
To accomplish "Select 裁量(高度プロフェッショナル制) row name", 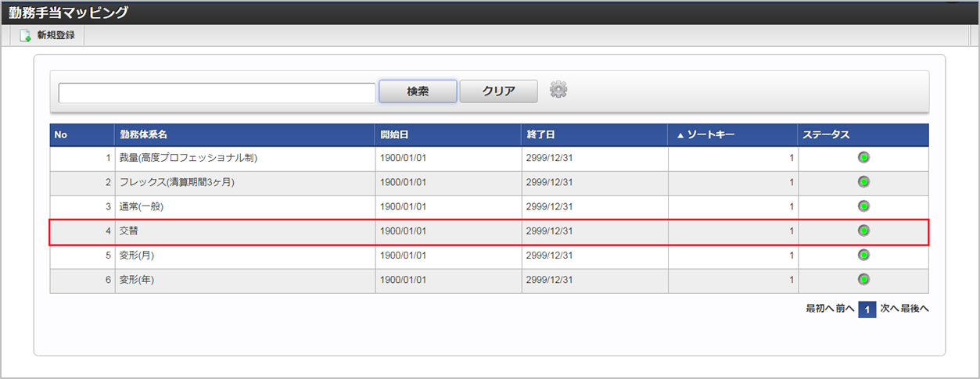I will (x=188, y=159).
